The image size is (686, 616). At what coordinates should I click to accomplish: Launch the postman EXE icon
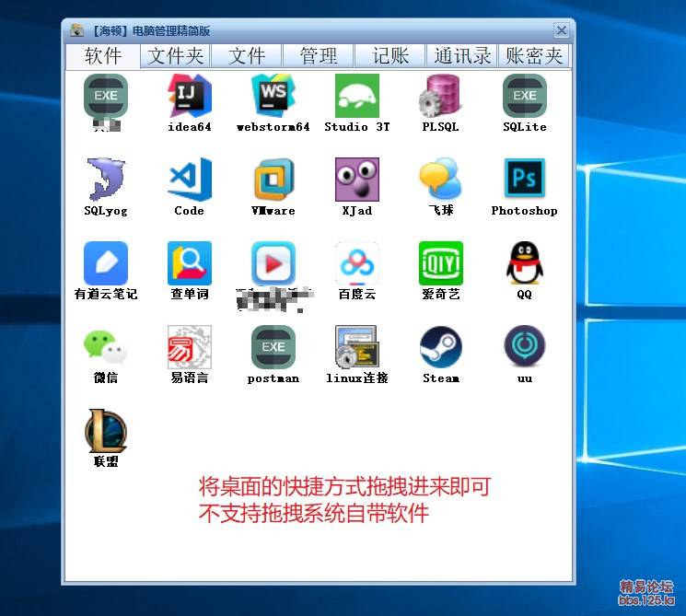pos(273,347)
